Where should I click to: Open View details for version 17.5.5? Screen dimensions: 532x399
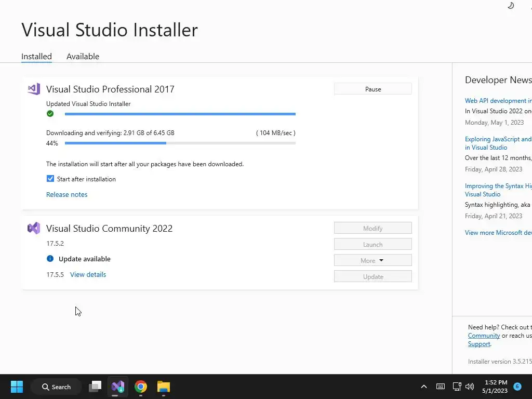(88, 274)
